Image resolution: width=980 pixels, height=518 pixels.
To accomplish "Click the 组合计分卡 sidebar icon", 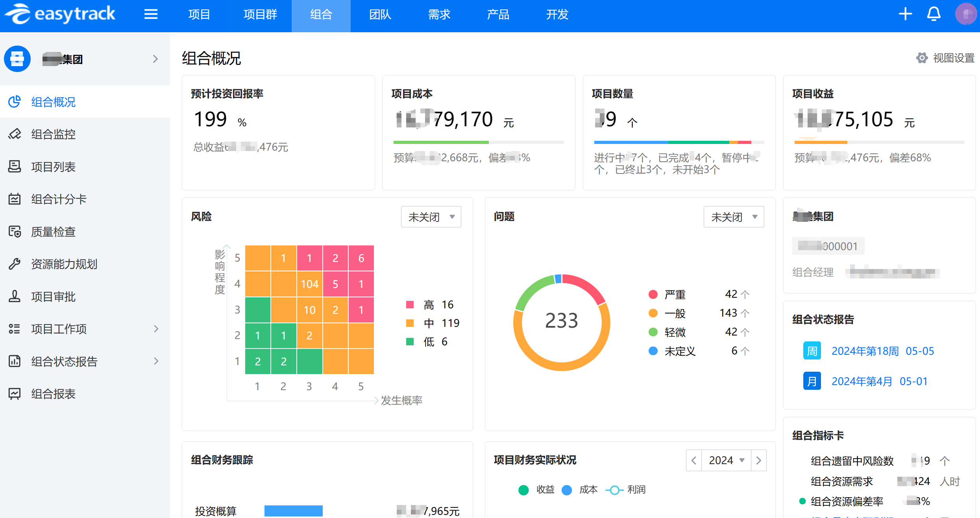I will pyautogui.click(x=15, y=199).
